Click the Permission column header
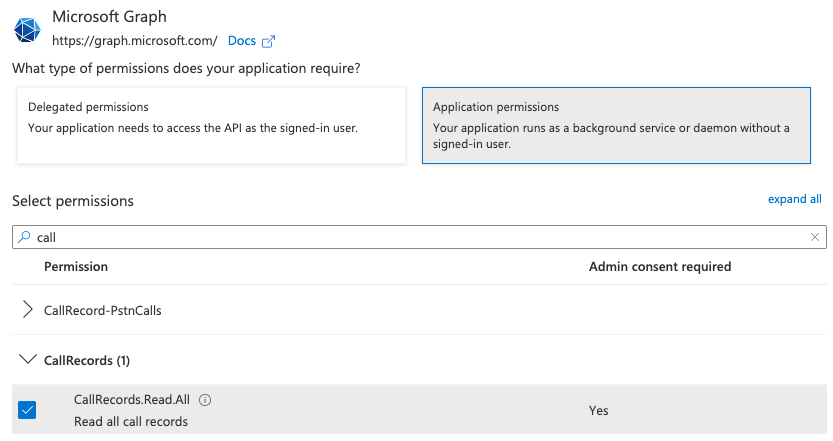Image resolution: width=833 pixels, height=441 pixels. point(76,266)
